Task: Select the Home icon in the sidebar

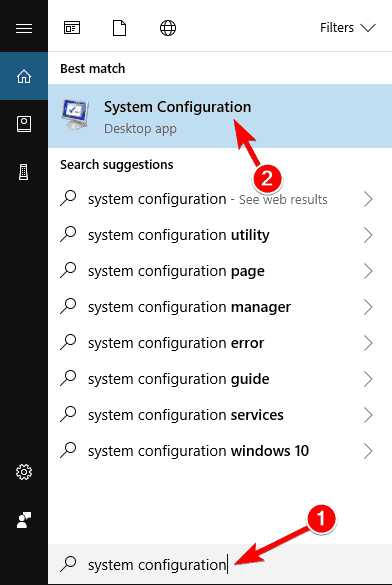Action: 24,76
